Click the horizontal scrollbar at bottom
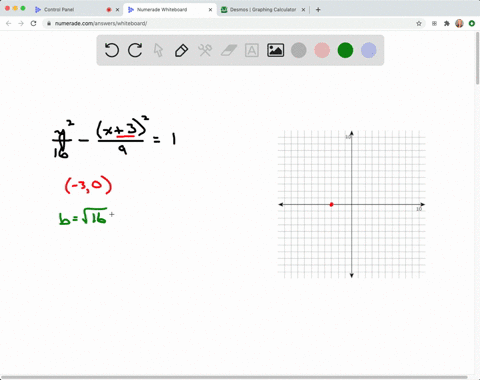Viewport: 480px width, 380px height. [235, 378]
